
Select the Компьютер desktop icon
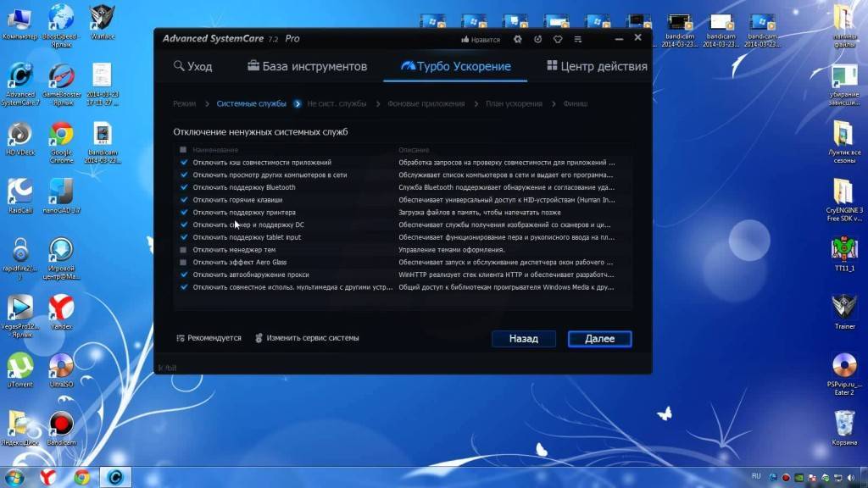point(20,23)
